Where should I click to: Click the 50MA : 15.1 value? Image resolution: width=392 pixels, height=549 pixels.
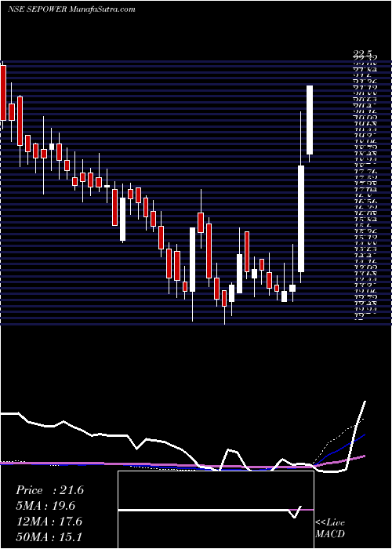point(49,536)
